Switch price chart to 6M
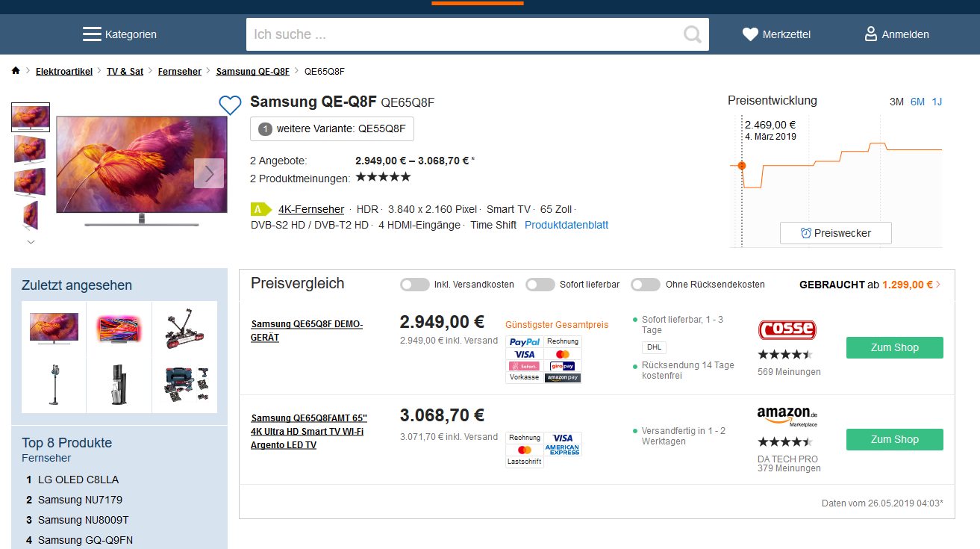This screenshot has width=980, height=549. pyautogui.click(x=917, y=102)
